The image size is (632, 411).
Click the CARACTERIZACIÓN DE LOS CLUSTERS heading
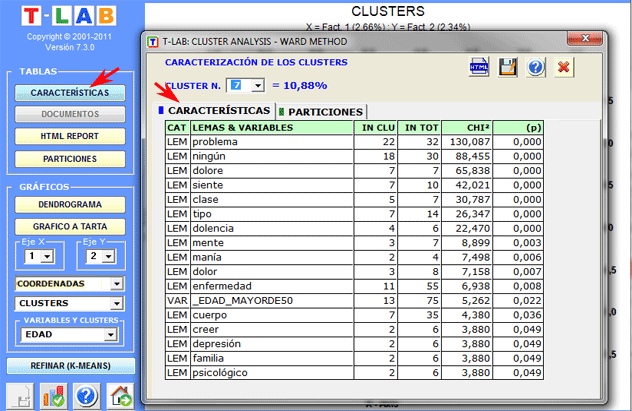point(256,62)
